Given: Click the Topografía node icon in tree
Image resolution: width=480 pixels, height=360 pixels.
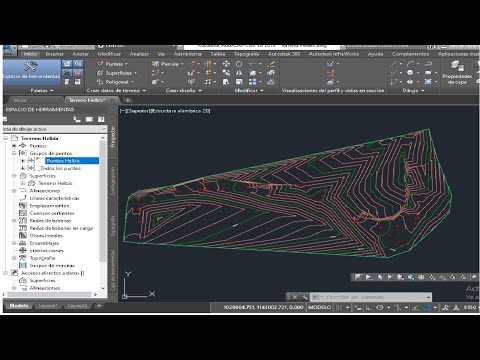Looking at the screenshot, I should point(23,258).
